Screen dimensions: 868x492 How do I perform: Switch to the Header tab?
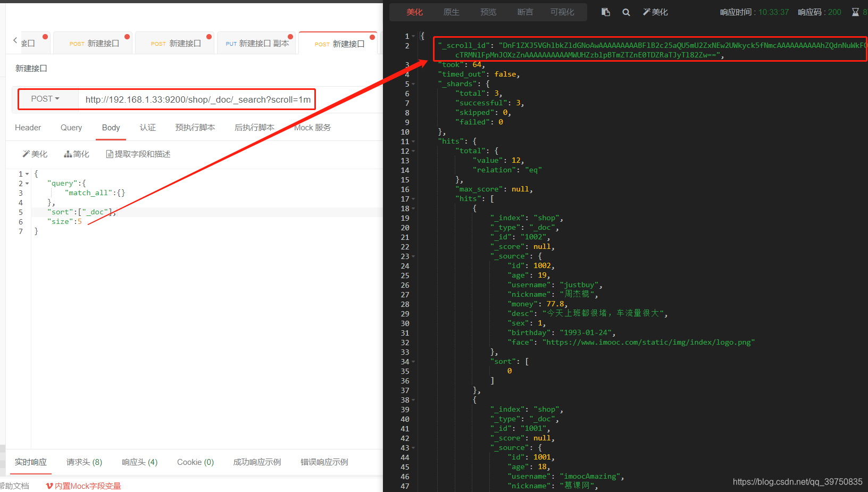click(x=28, y=128)
